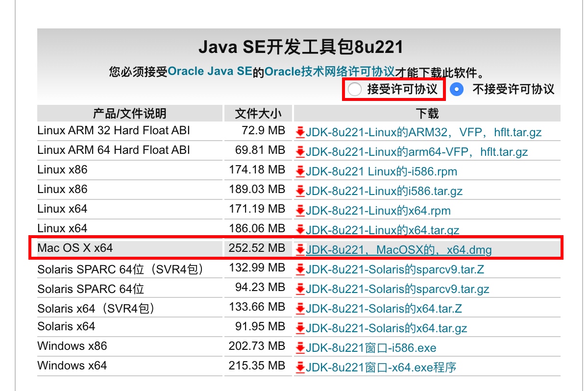
Task: Download JDK-8u221-Solaris的sparcv9.tar.gz
Action: [397, 289]
